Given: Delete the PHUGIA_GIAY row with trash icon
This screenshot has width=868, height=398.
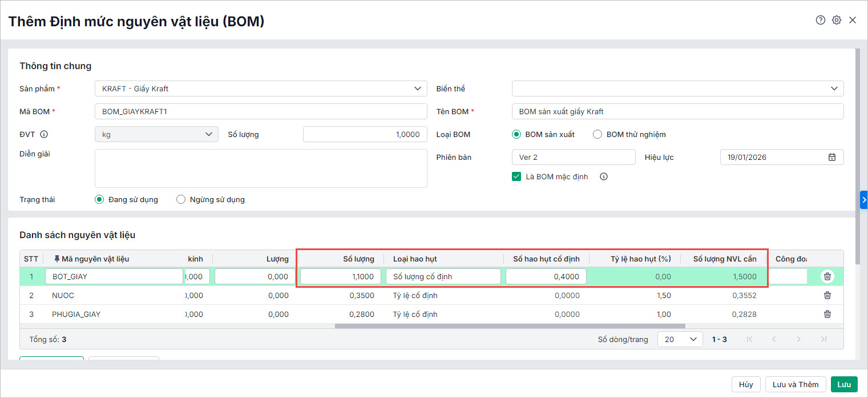Looking at the screenshot, I should [x=827, y=314].
